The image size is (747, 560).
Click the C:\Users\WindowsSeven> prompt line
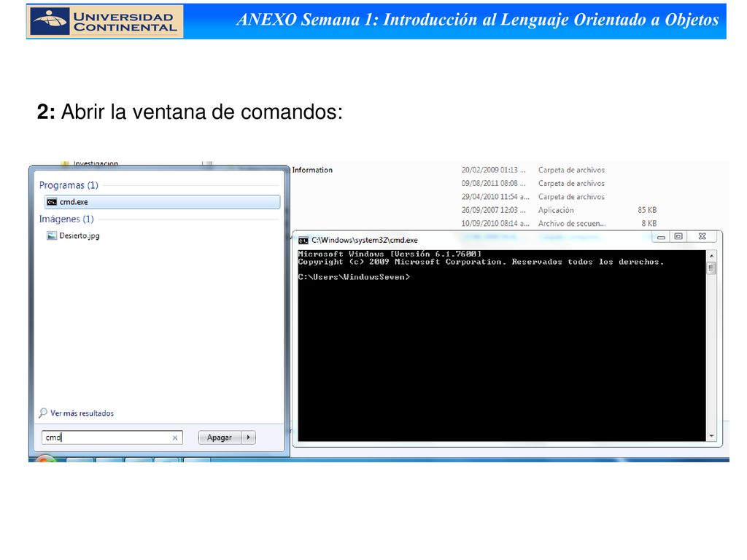354,277
